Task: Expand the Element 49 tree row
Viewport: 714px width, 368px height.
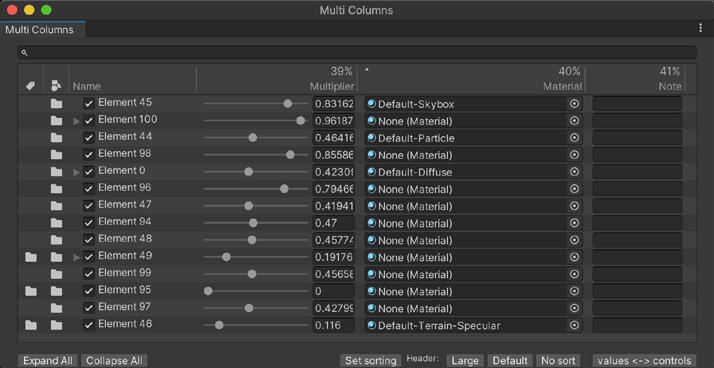Action: click(x=76, y=258)
